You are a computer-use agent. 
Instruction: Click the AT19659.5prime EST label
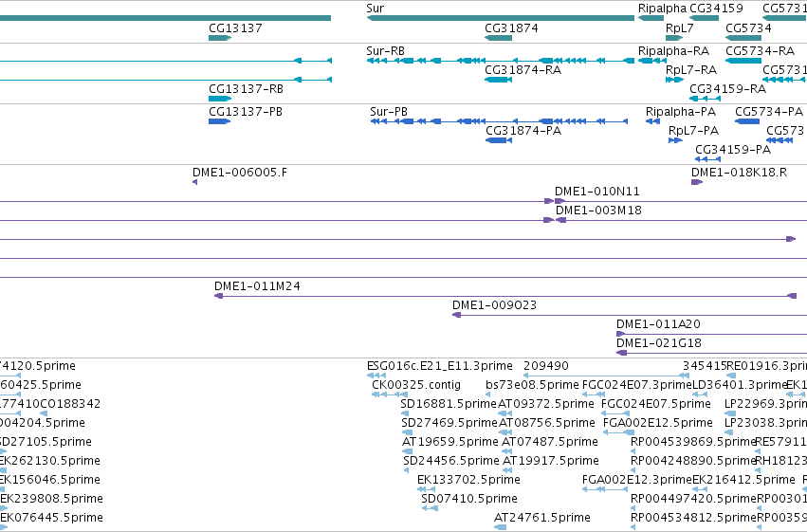(x=450, y=442)
